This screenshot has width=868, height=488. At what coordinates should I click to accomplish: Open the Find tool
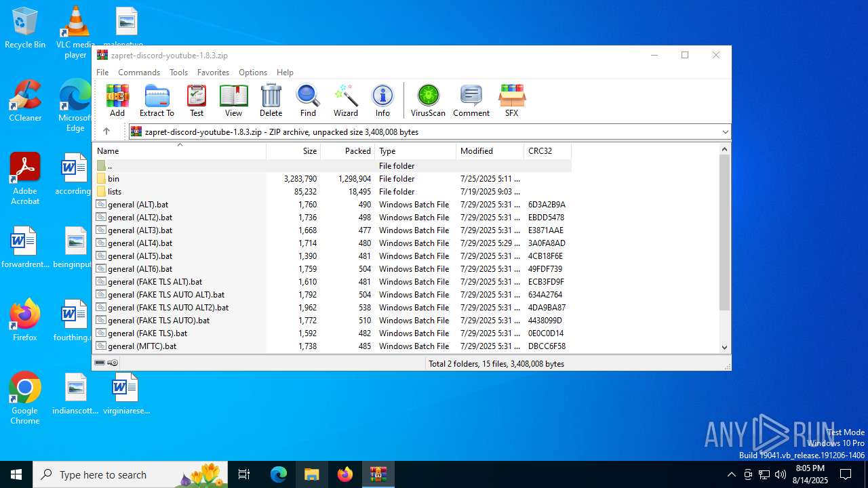point(308,100)
